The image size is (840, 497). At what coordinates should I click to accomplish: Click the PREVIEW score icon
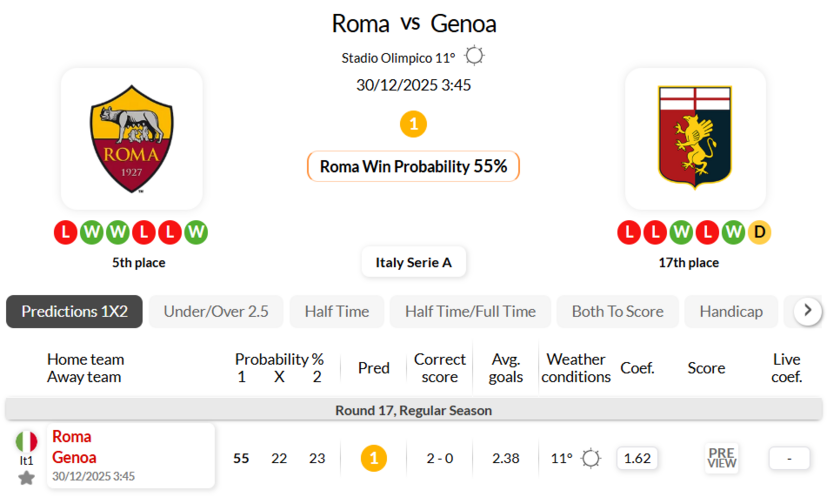click(721, 458)
